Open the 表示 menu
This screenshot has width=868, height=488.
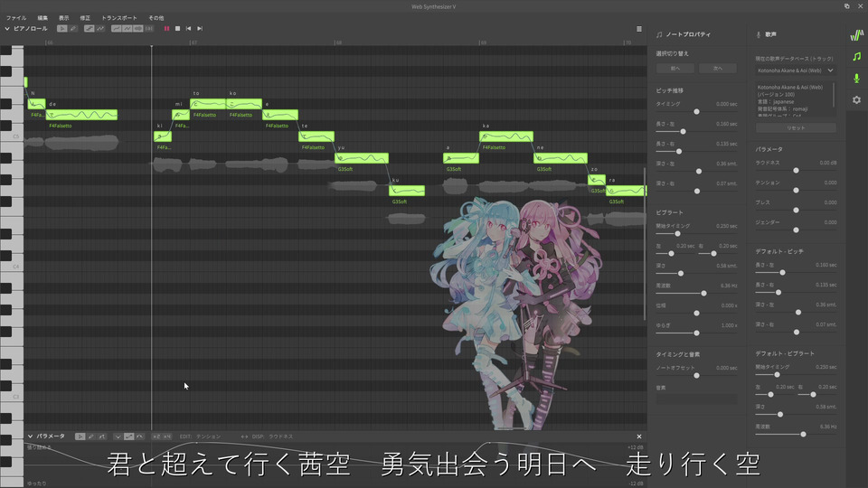click(63, 18)
